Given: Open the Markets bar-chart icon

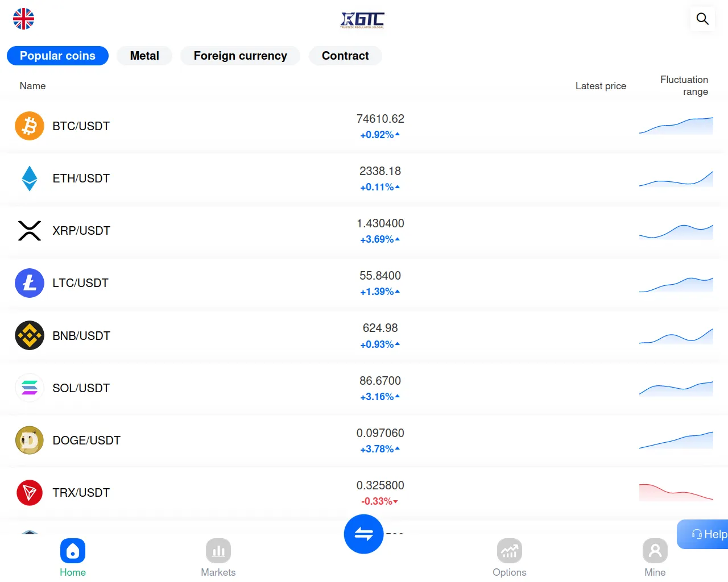Looking at the screenshot, I should (x=218, y=551).
